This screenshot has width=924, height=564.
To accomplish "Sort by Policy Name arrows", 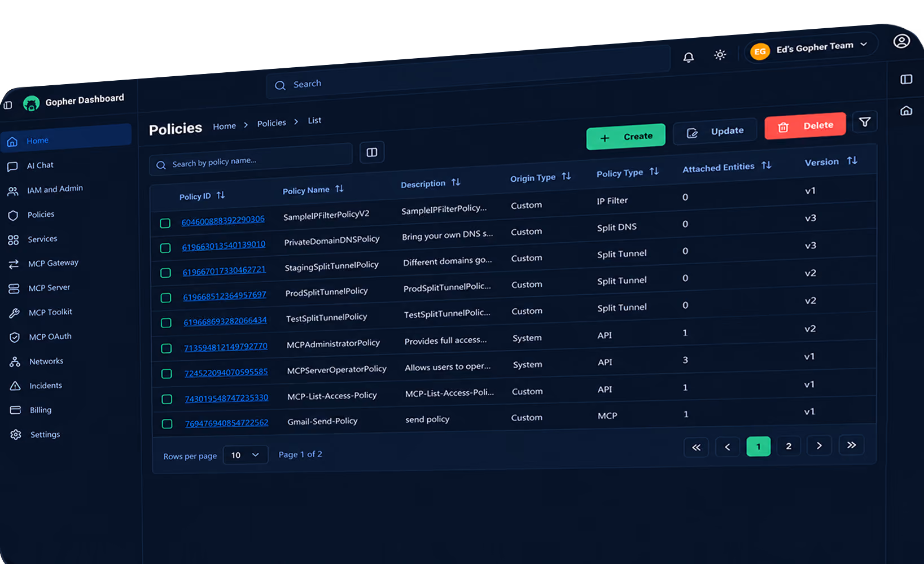I will tap(339, 189).
